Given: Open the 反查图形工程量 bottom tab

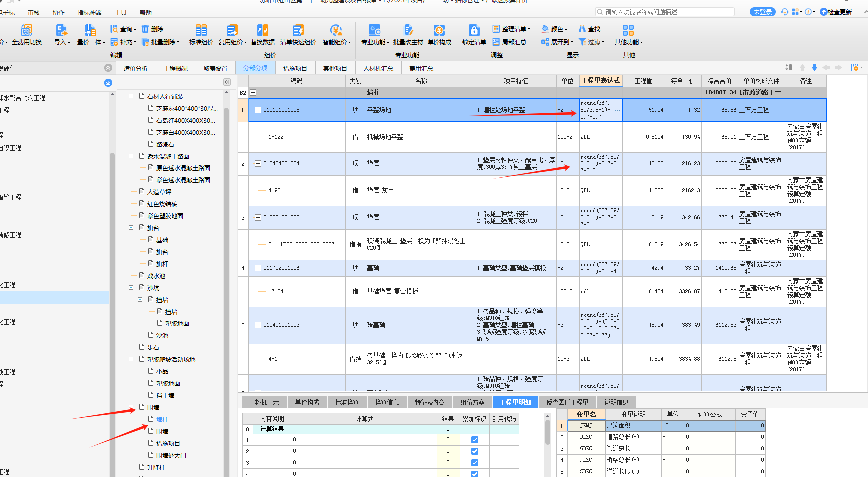Looking at the screenshot, I should 568,402.
